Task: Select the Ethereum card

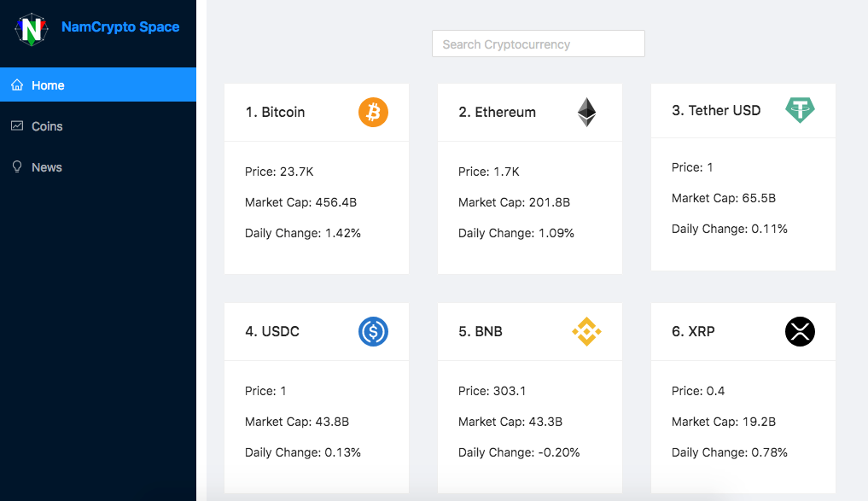Action: [529, 178]
